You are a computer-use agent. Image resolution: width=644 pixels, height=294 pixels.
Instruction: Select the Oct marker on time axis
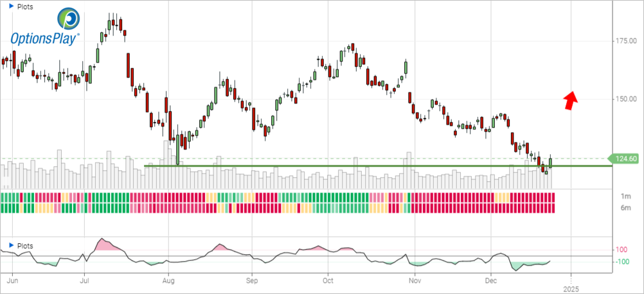click(328, 281)
